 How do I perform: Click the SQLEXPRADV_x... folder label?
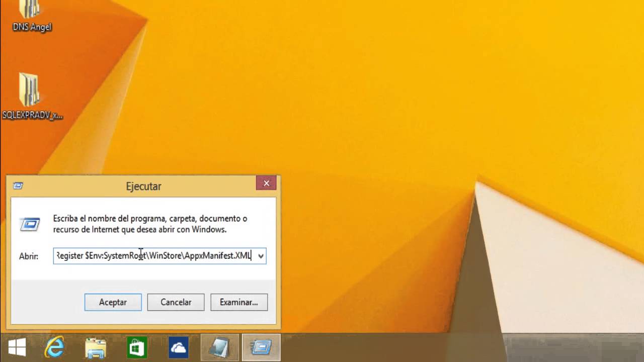tap(32, 115)
